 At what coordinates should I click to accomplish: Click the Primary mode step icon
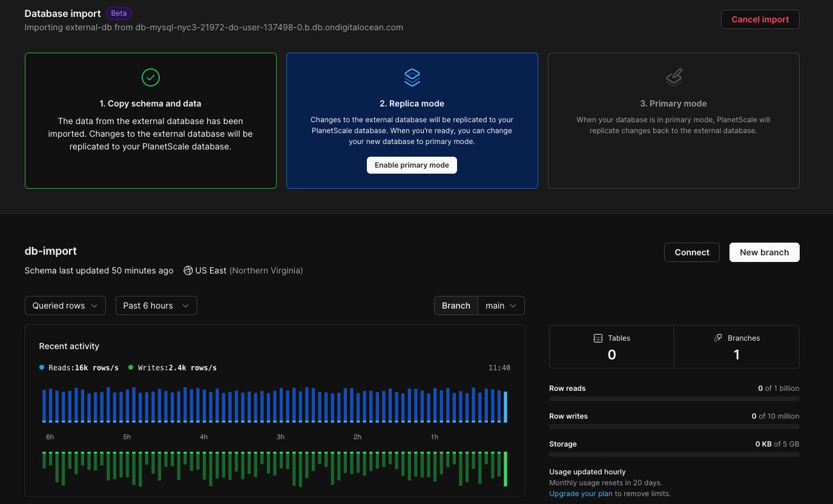pyautogui.click(x=673, y=77)
